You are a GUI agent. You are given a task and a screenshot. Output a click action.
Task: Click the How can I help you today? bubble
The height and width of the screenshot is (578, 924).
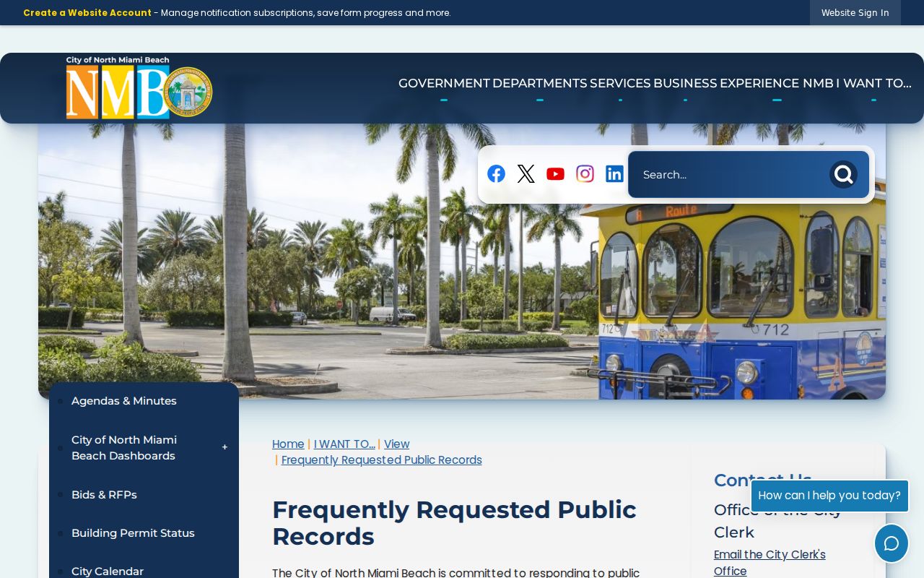point(829,496)
